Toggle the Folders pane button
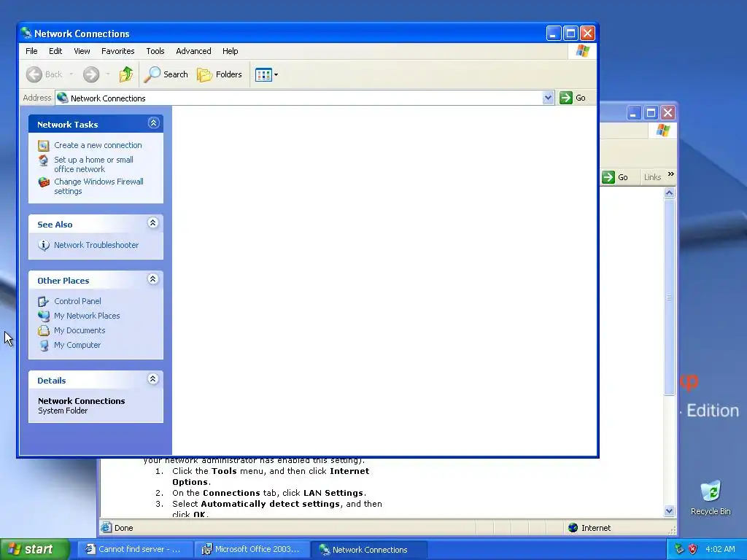The width and height of the screenshot is (747, 560). click(x=220, y=74)
